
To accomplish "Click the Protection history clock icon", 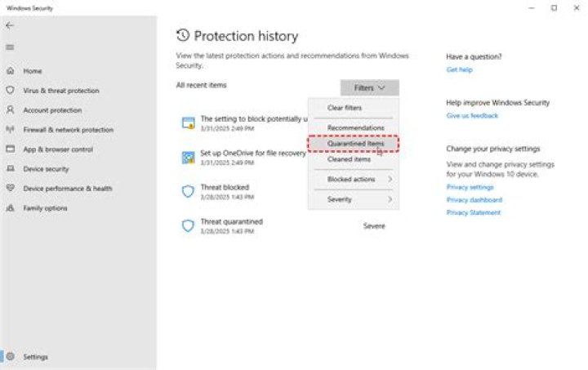I will click(x=183, y=35).
